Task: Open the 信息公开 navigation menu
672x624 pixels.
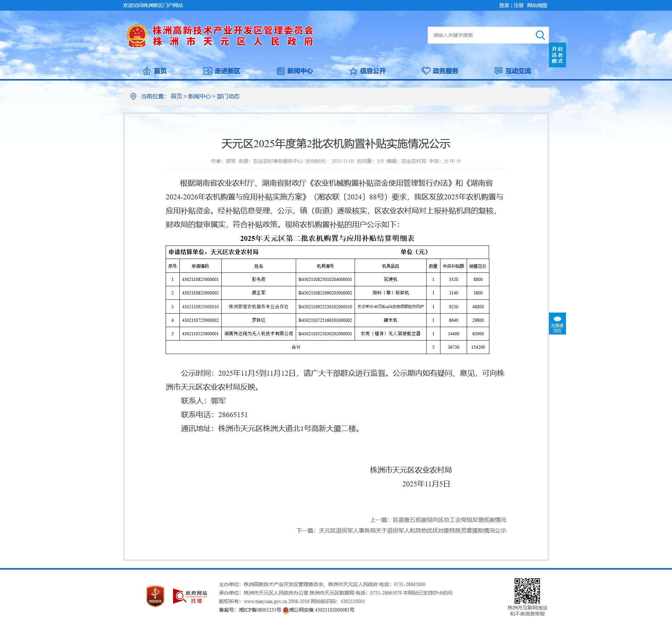Action: [367, 71]
